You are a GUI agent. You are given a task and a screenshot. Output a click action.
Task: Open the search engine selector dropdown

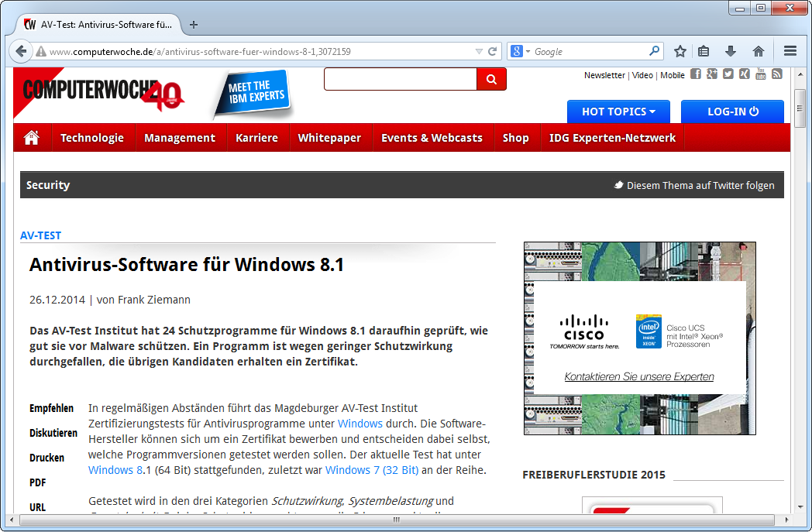point(521,51)
